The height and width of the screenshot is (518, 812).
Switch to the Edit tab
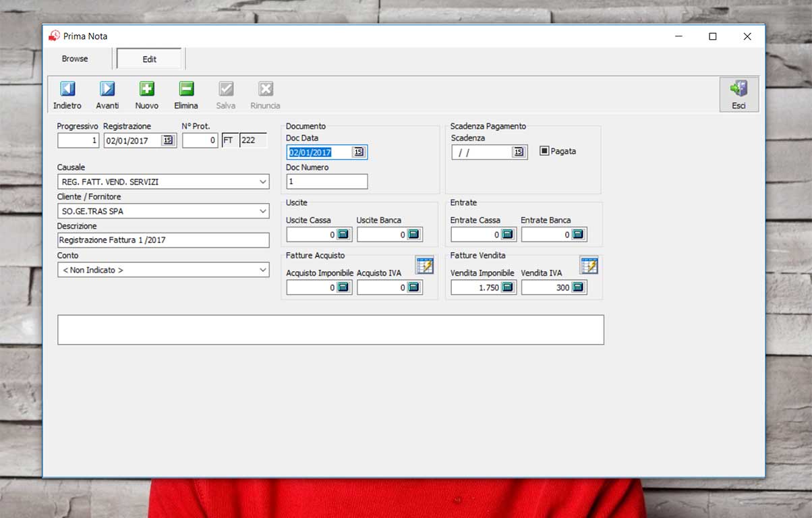point(149,59)
